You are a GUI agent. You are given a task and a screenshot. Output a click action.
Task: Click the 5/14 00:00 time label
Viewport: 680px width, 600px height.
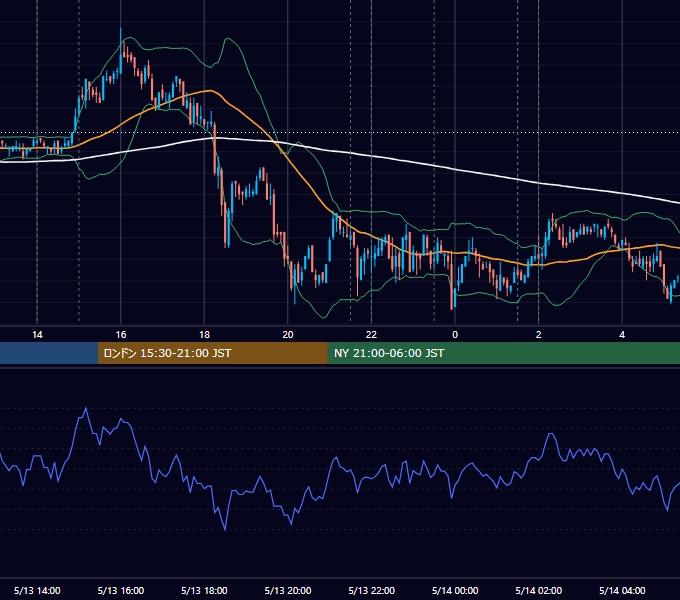click(x=455, y=590)
